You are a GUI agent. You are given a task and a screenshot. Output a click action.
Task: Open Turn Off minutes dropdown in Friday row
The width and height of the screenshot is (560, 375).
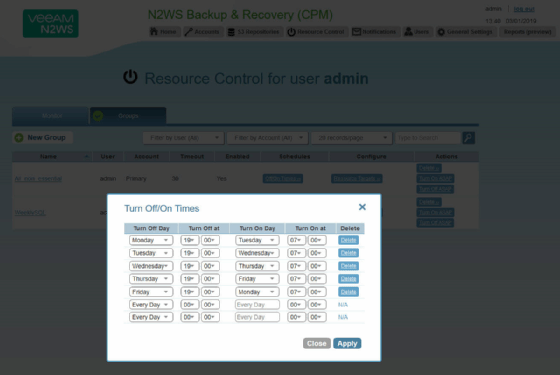210,292
